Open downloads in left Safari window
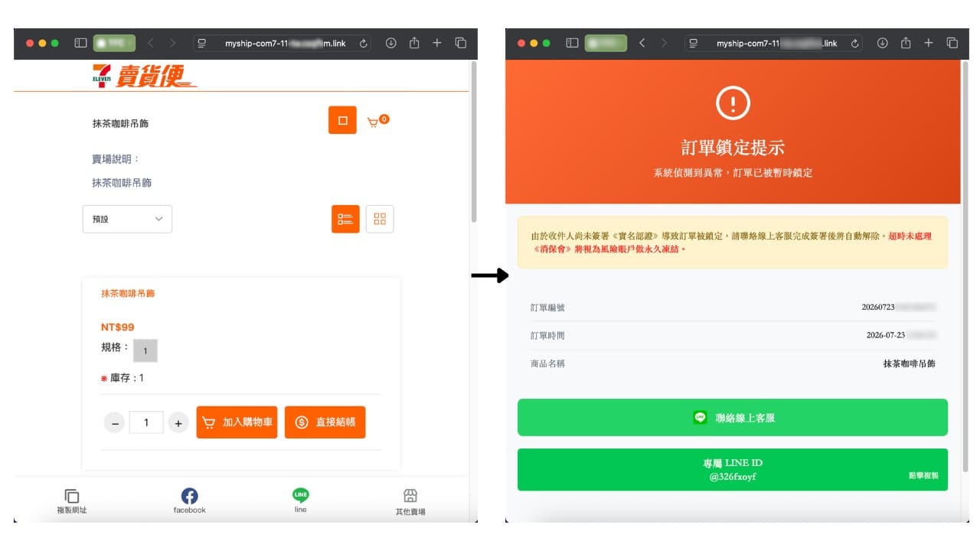The height and width of the screenshot is (551, 980). pyautogui.click(x=390, y=44)
